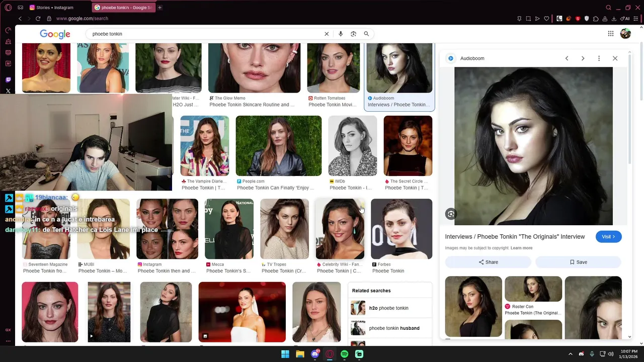
Task: Select related search phoebe tonkin husband
Action: coord(389,328)
